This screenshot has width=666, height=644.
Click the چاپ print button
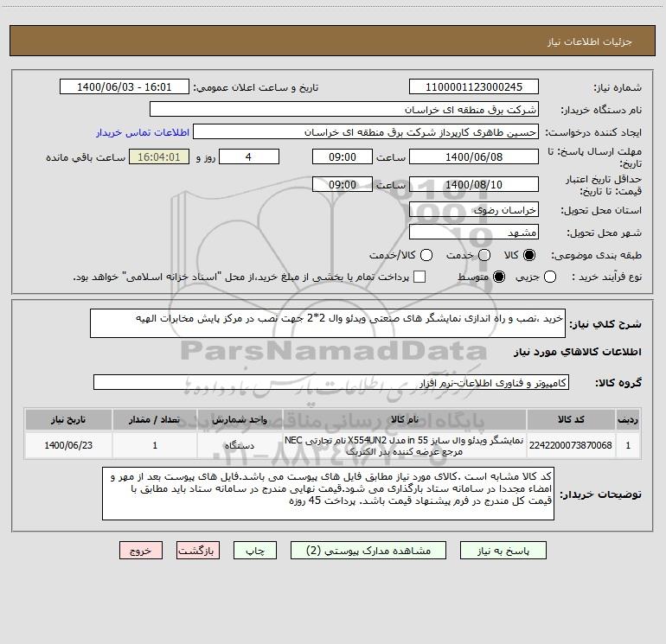255,550
